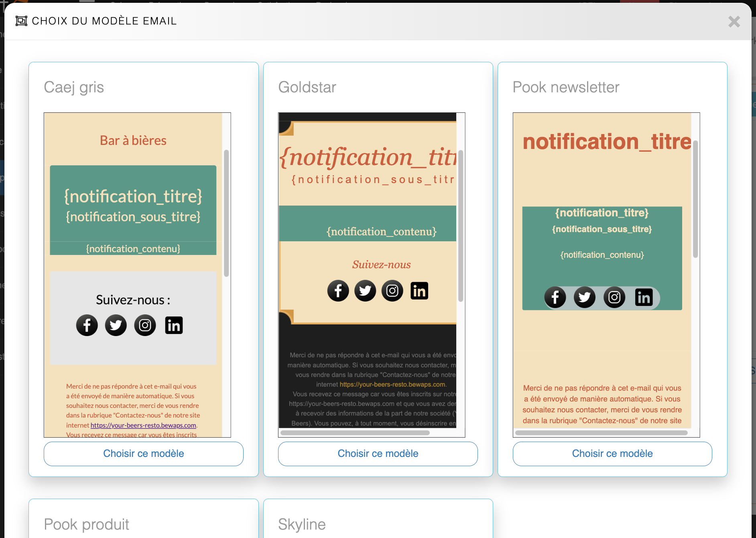Open your-beers-resto link in Caej gris preview
Image resolution: width=756 pixels, height=538 pixels.
click(143, 425)
